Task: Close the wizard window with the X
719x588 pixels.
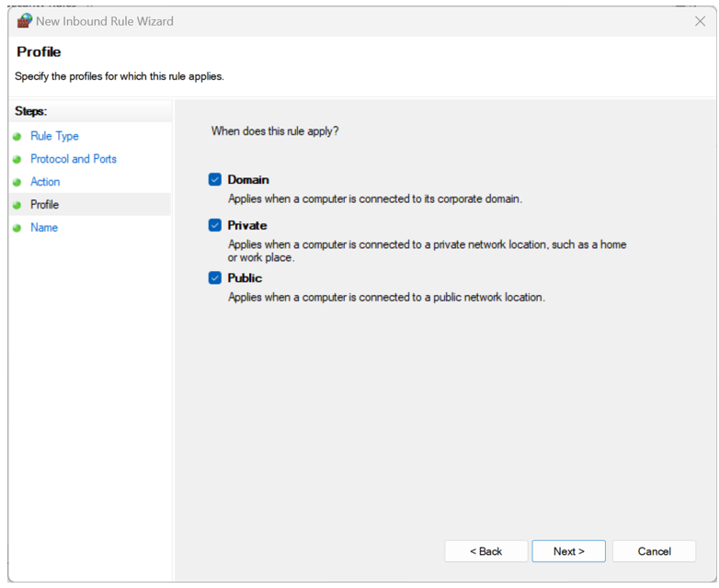Action: [x=700, y=21]
